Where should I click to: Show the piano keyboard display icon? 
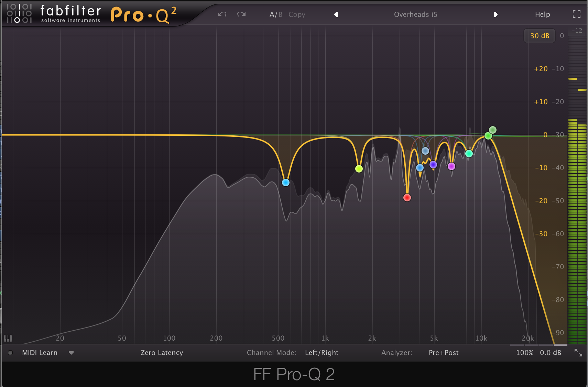[x=8, y=338]
